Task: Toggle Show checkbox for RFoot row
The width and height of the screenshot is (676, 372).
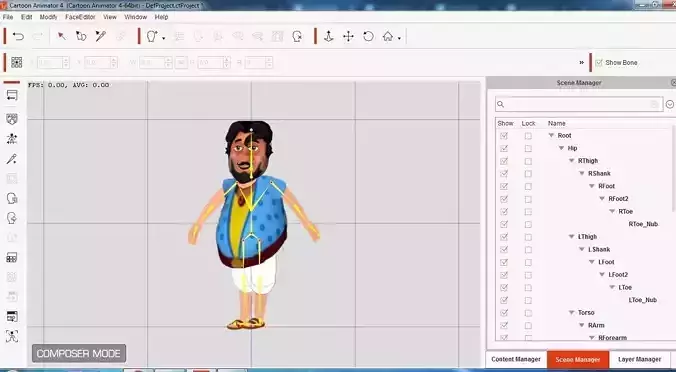Action: 504,186
